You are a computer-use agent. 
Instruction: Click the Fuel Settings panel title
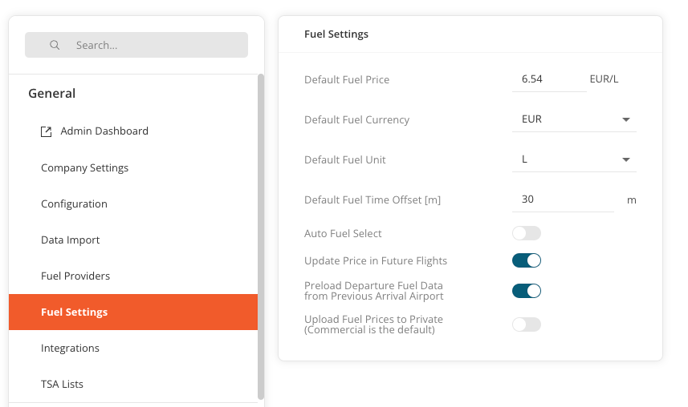[336, 34]
